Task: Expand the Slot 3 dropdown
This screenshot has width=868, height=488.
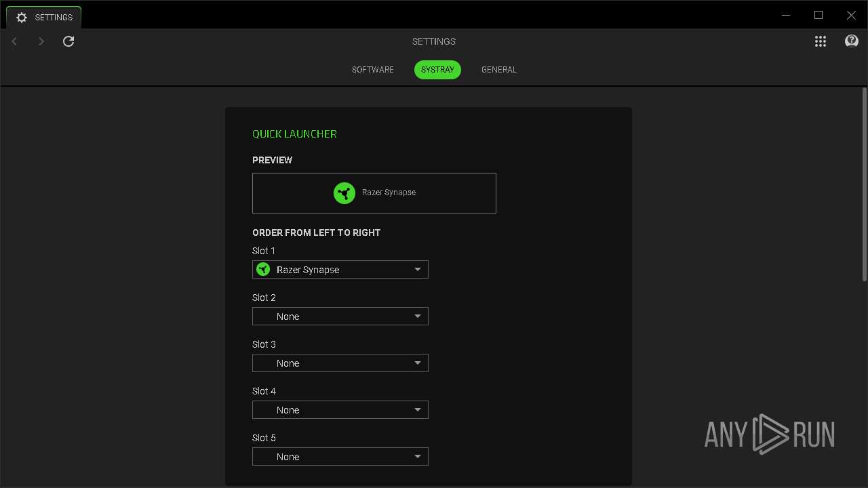Action: click(x=340, y=363)
